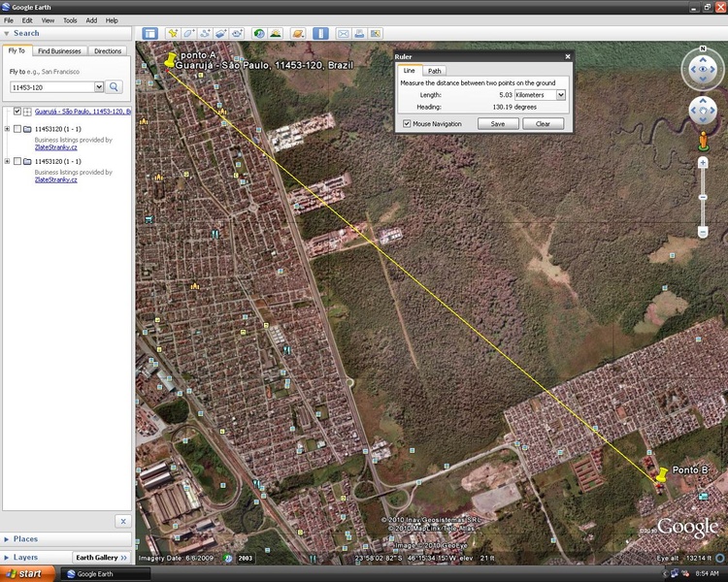Click the magnifier search button
This screenshot has height=582, width=728.
click(x=114, y=86)
